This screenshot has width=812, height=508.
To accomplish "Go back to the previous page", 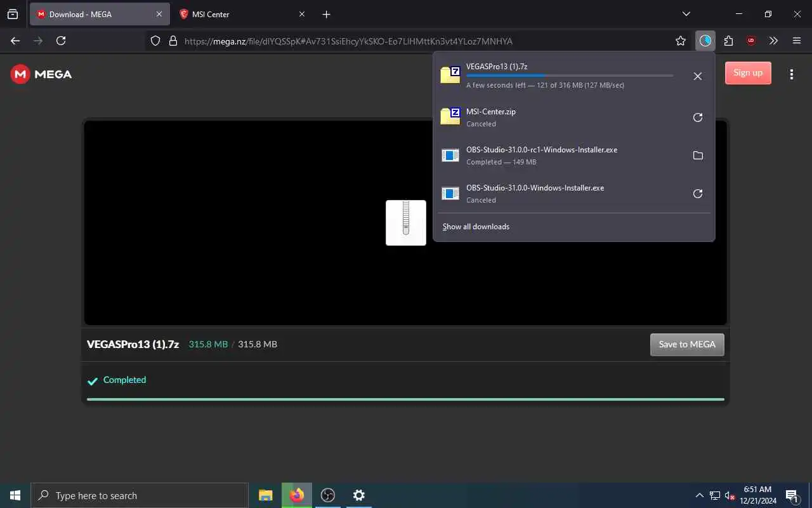I will pyautogui.click(x=15, y=41).
